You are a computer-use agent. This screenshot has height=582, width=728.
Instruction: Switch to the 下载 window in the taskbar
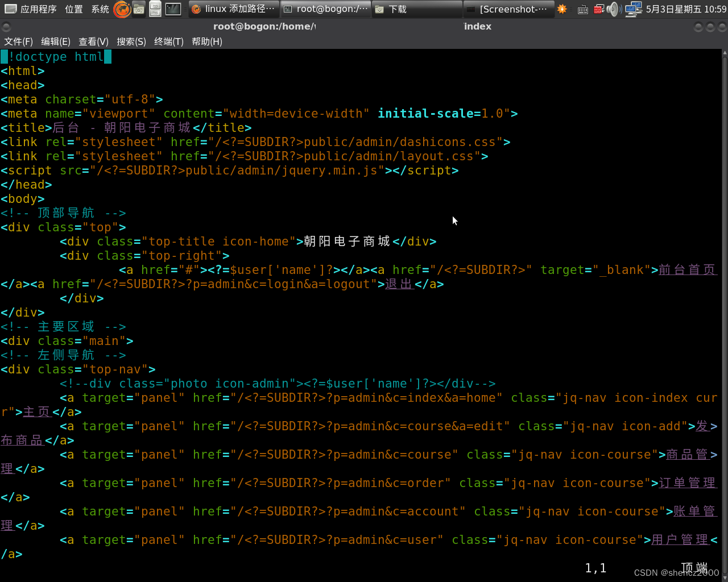[417, 9]
